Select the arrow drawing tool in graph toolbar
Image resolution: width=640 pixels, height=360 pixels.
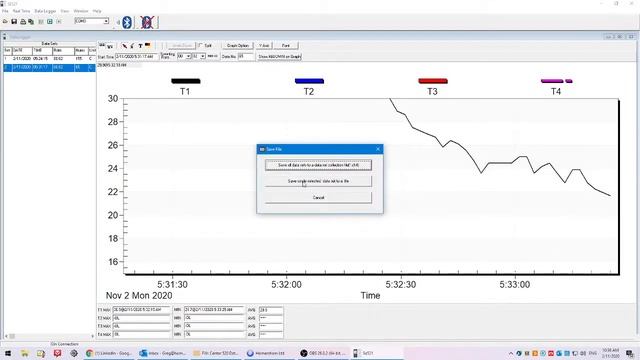click(x=124, y=46)
